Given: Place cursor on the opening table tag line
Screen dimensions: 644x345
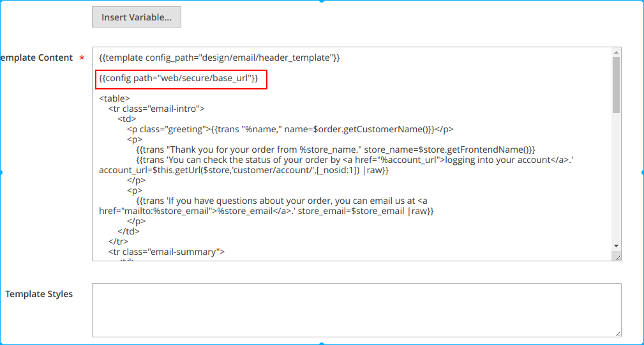Looking at the screenshot, I should click(x=115, y=98).
